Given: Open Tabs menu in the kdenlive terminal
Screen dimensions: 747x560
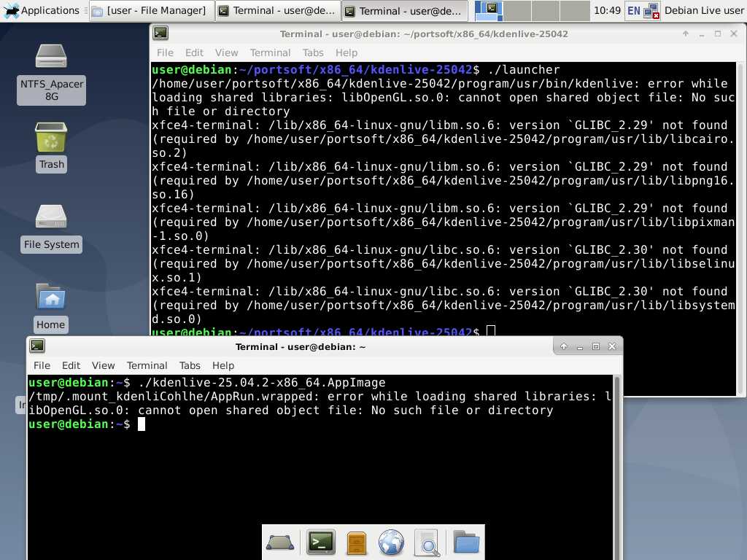Looking at the screenshot, I should pyautogui.click(x=313, y=52).
